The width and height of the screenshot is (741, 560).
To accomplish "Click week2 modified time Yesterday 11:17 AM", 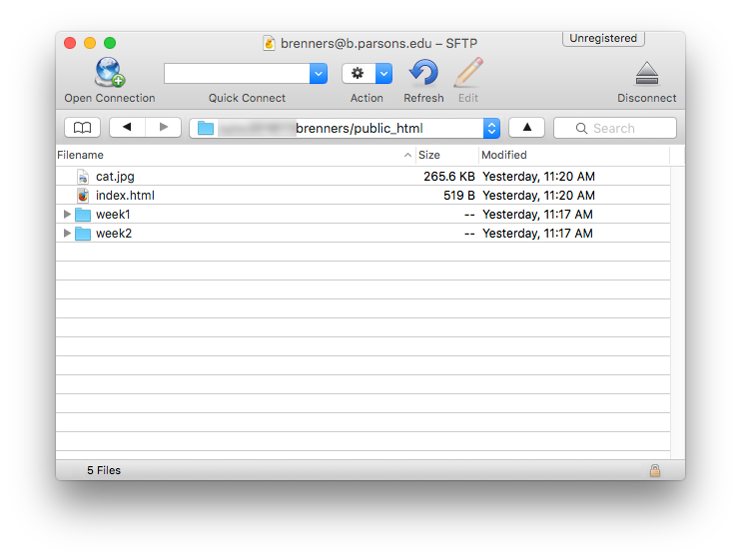I will (x=538, y=234).
